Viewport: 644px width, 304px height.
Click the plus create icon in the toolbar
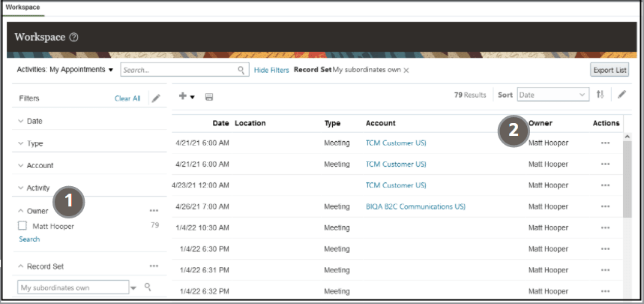coord(183,96)
